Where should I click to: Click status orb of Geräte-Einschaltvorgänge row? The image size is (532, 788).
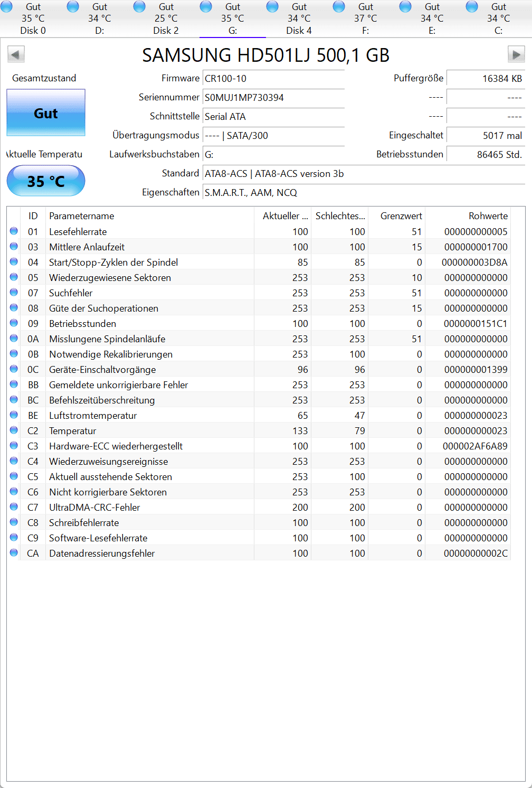pyautogui.click(x=14, y=369)
